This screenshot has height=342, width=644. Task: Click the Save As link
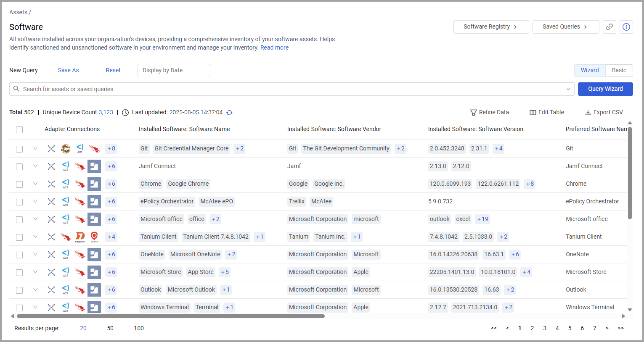(69, 70)
